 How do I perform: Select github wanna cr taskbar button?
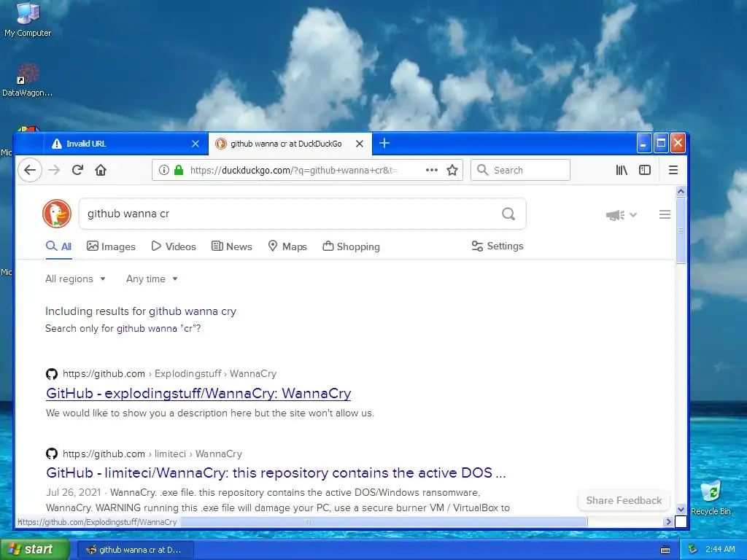[x=135, y=550]
